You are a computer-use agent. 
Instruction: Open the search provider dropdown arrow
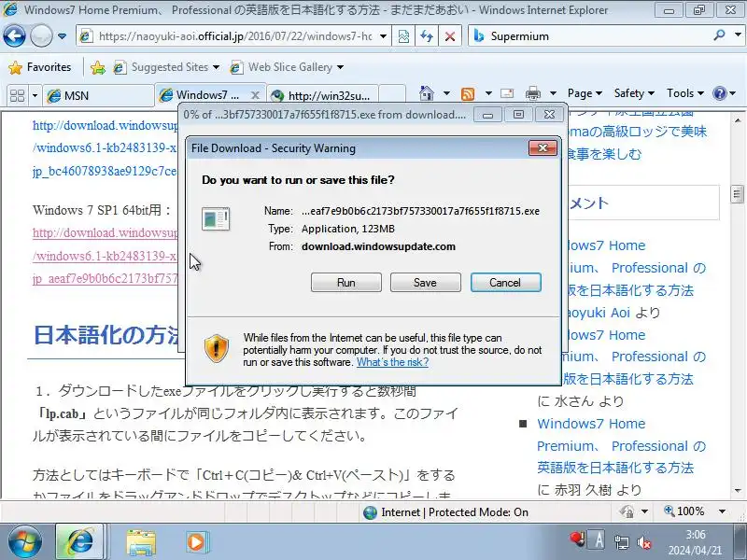point(738,35)
